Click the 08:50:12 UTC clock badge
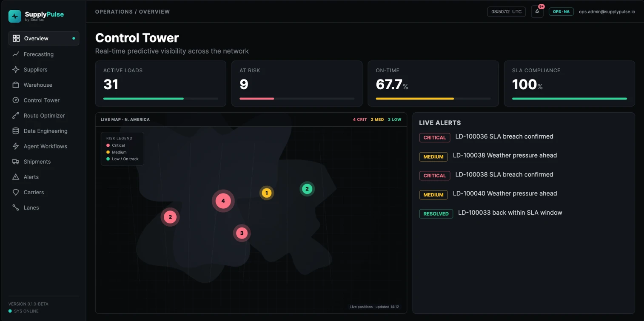The image size is (644, 321). pos(507,12)
